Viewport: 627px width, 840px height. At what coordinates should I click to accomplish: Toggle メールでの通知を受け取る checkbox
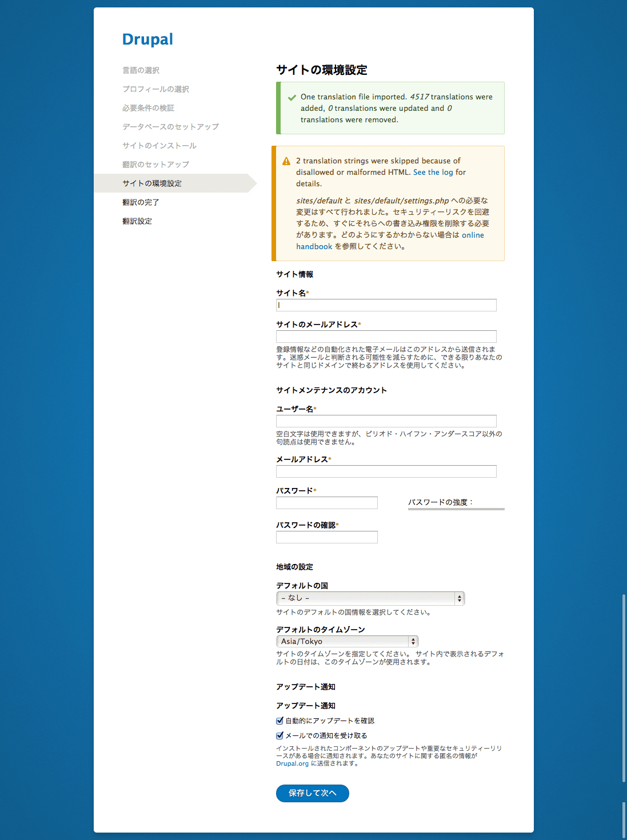(x=280, y=735)
